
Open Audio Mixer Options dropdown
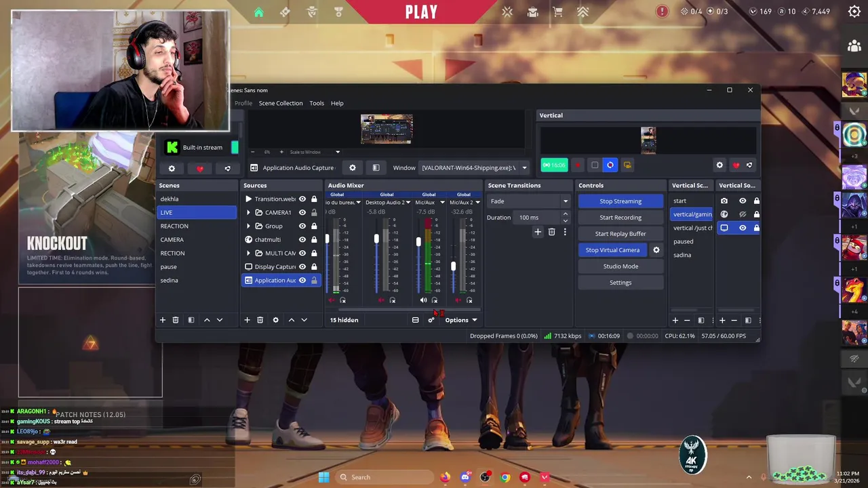pos(461,320)
